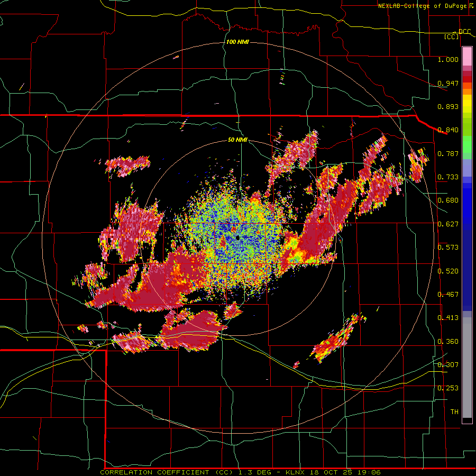The image size is (476, 476).
Task: Click the gray lower color bar segment
Action: [x=467, y=368]
